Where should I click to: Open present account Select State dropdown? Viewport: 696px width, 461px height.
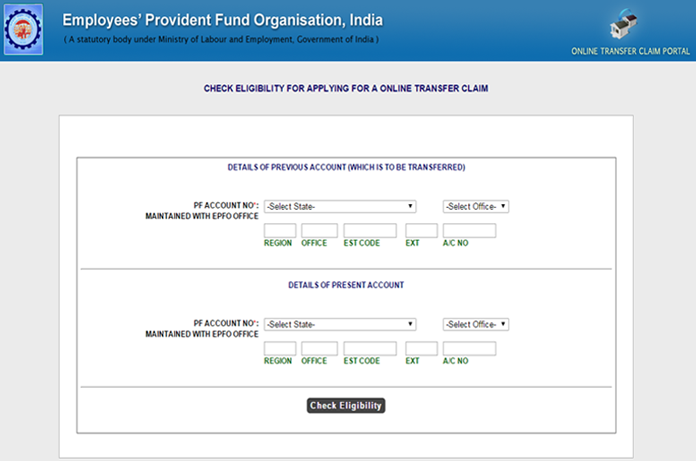point(340,324)
